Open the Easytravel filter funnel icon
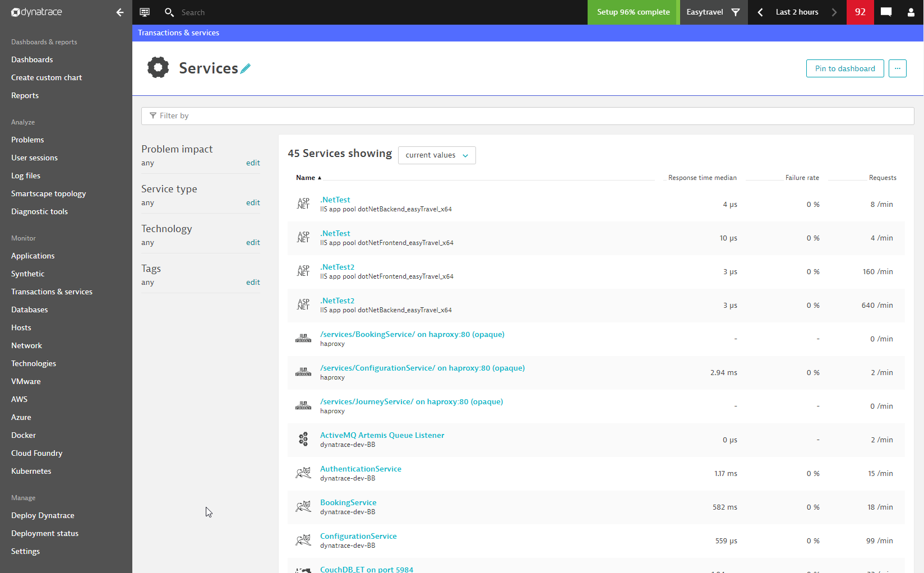This screenshot has height=573, width=924. (x=736, y=12)
